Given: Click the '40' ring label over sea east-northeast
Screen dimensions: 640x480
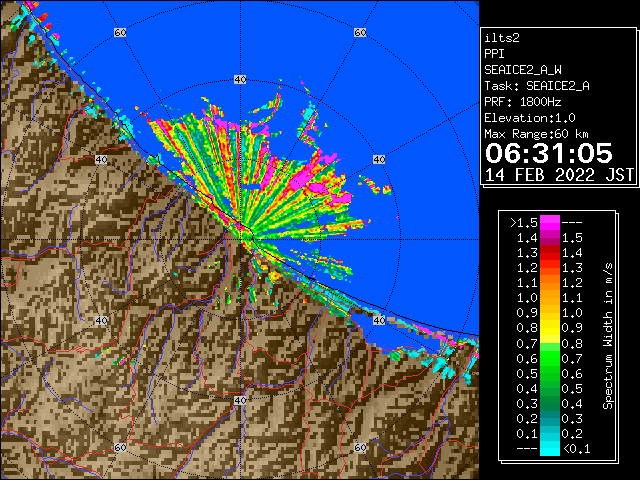Looking at the screenshot, I should click(379, 159).
